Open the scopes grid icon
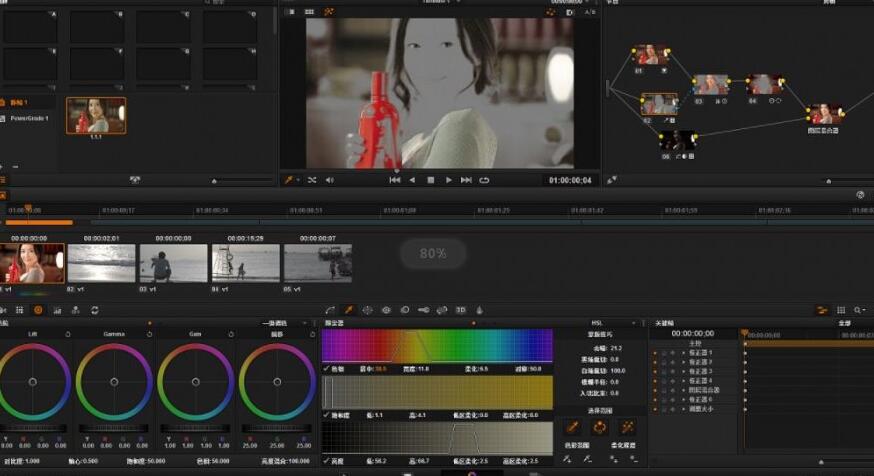 (x=841, y=310)
